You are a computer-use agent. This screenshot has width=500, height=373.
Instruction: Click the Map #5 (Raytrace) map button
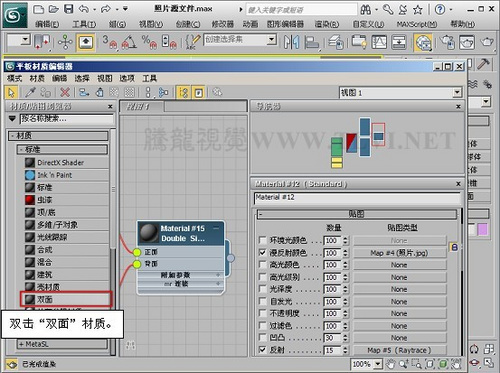point(399,350)
